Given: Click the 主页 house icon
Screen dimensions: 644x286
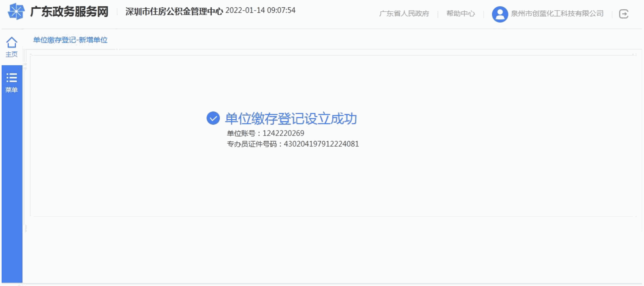Looking at the screenshot, I should tap(12, 43).
